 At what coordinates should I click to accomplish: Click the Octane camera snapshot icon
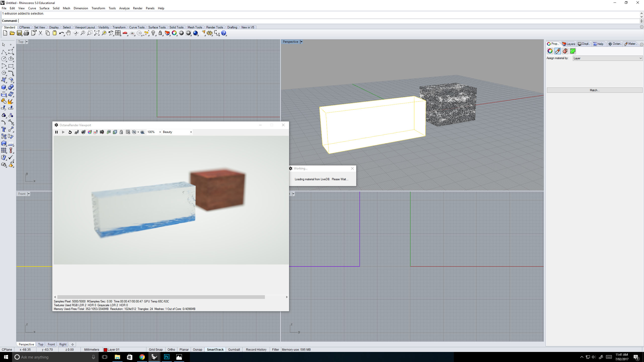pyautogui.click(x=102, y=132)
